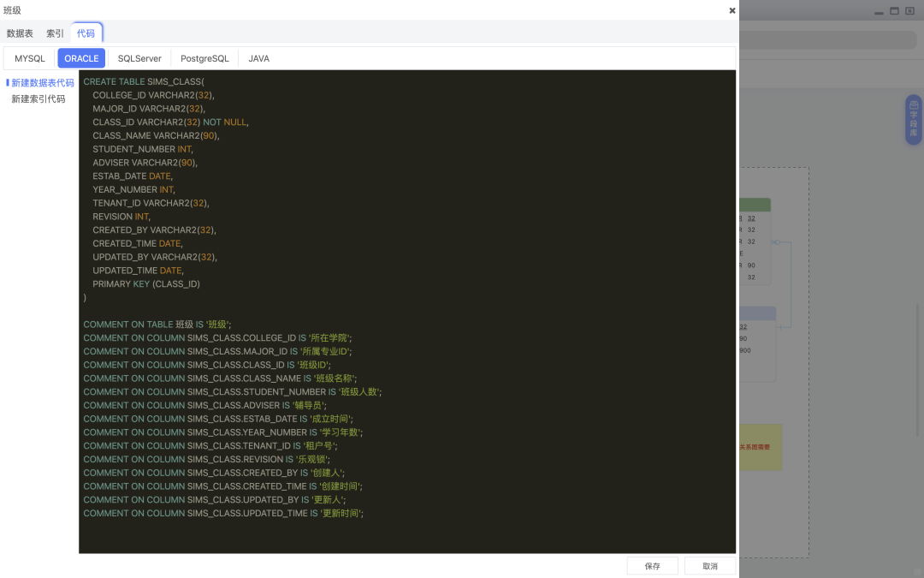Select the 代码 tab
This screenshot has width=924, height=578.
coord(86,33)
